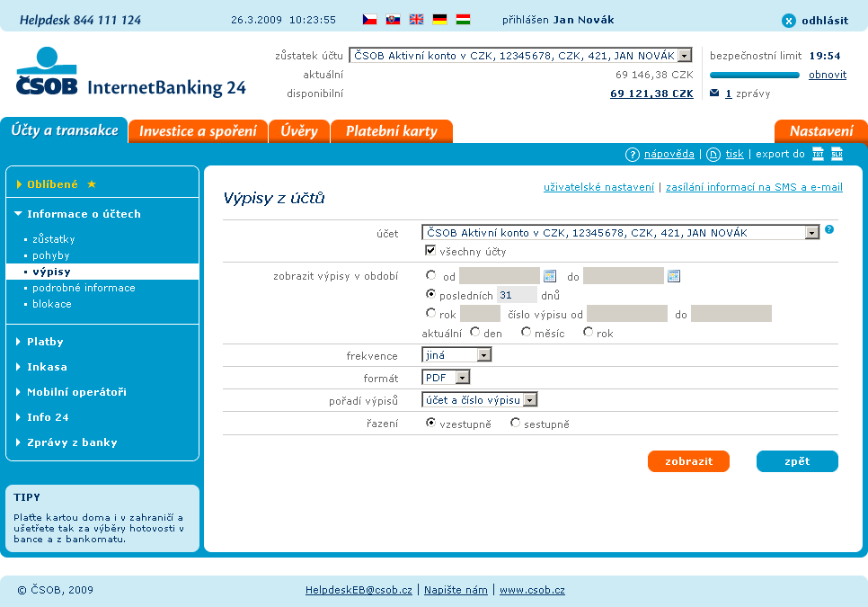Open calendar picker for 'od' date
868x607 pixels.
pyautogui.click(x=550, y=276)
